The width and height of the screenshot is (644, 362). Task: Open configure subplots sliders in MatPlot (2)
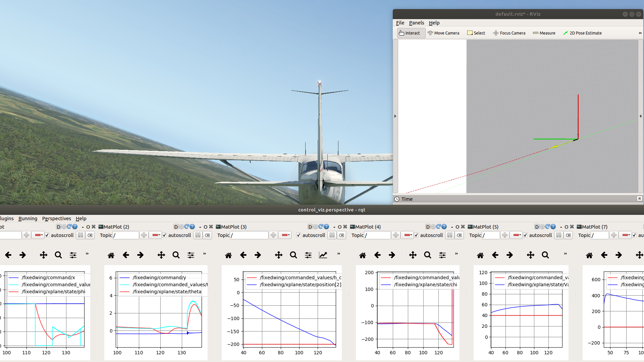click(x=191, y=255)
